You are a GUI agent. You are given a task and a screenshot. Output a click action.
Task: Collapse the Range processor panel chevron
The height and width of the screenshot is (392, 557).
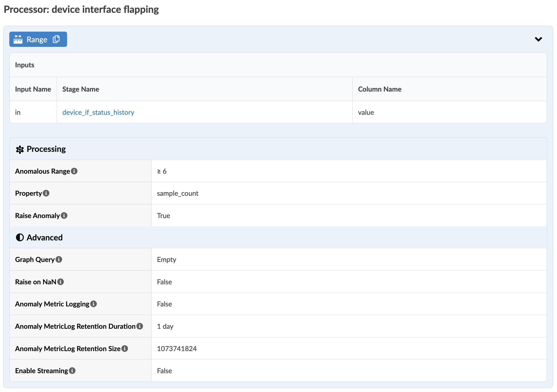click(x=538, y=39)
